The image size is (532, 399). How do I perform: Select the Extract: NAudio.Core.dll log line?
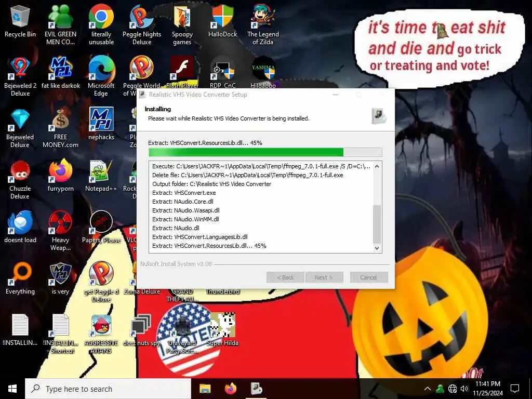click(x=182, y=202)
